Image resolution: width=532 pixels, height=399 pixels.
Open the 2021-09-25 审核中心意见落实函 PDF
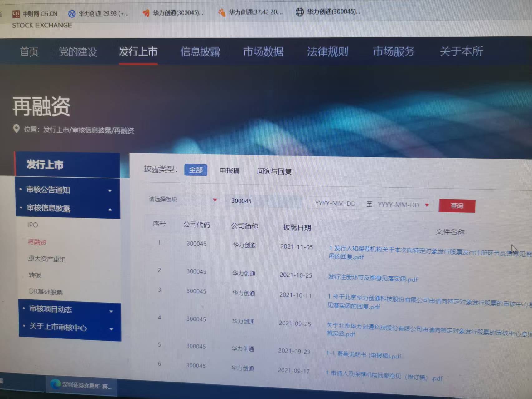[429, 330]
